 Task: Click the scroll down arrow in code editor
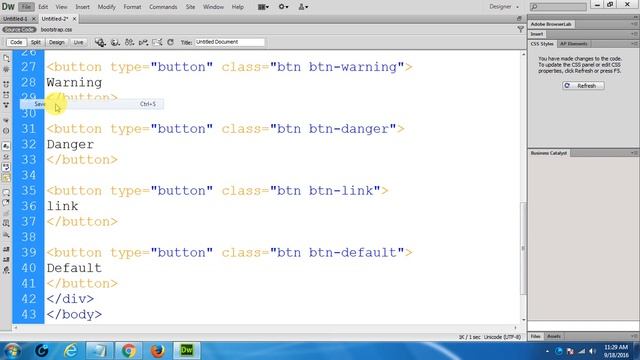tap(523, 320)
